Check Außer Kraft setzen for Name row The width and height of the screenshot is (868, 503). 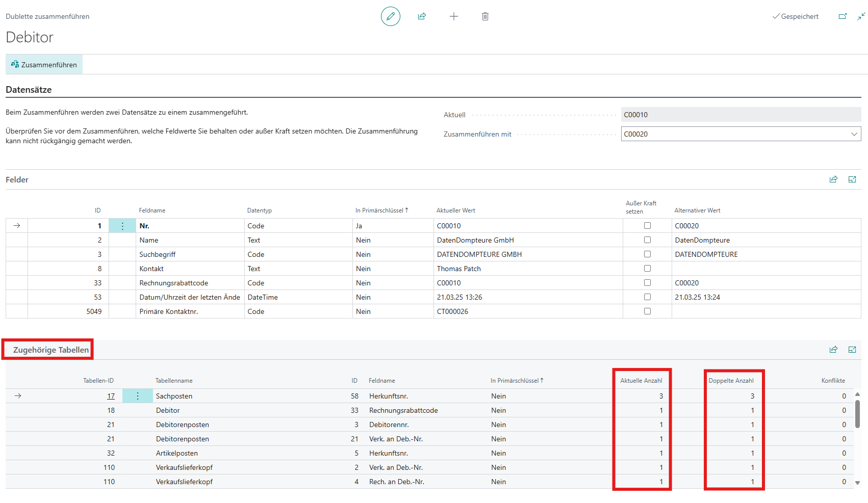click(x=647, y=240)
